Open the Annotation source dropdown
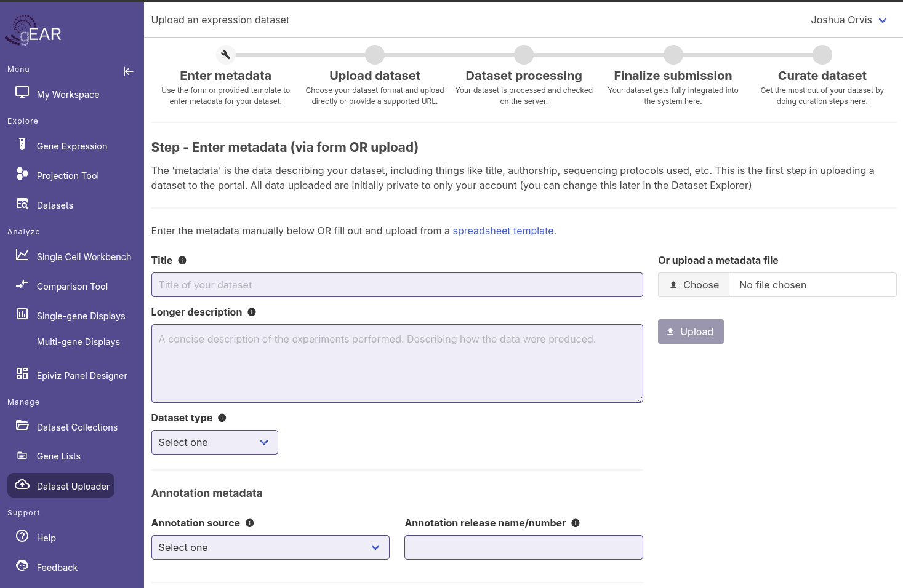The height and width of the screenshot is (588, 903). 270,547
